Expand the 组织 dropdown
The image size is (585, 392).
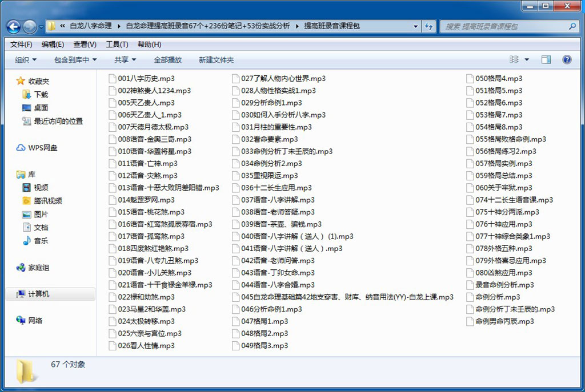26,59
